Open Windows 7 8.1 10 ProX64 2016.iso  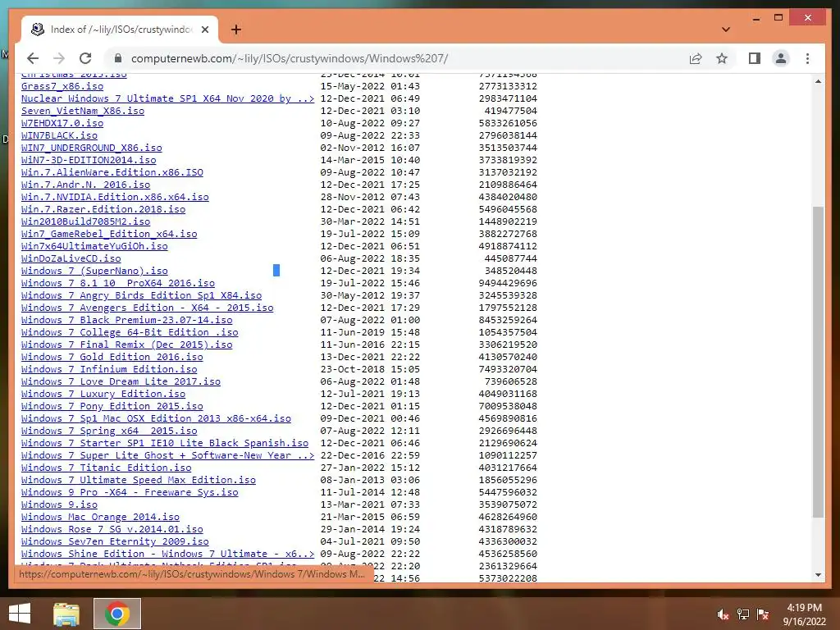[118, 283]
